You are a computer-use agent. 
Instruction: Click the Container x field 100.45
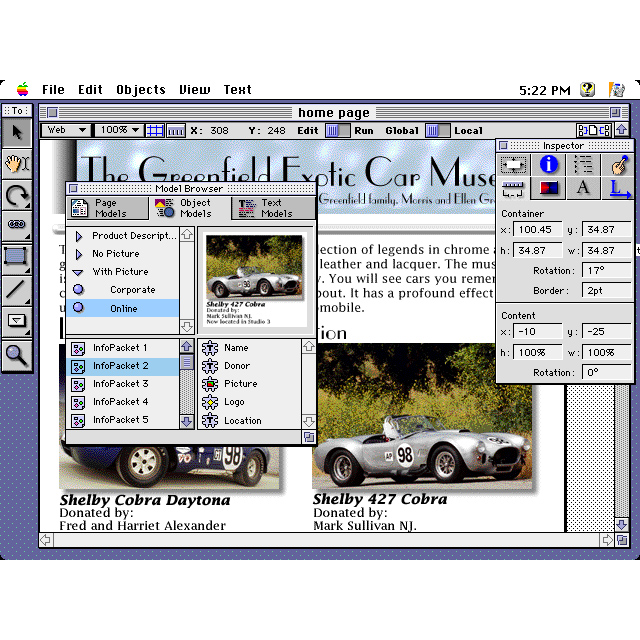(537, 229)
